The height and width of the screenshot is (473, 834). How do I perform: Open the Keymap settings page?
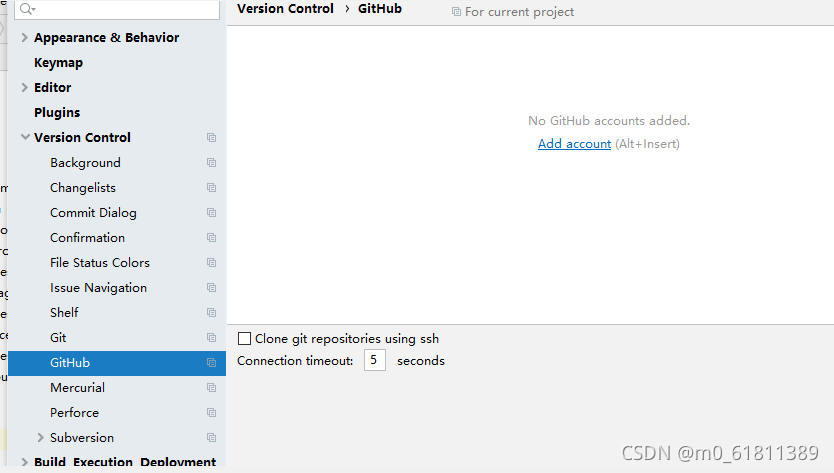click(x=59, y=63)
